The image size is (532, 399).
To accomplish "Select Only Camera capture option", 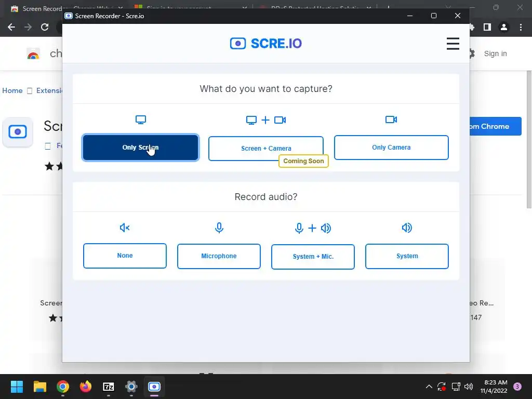I will tap(391, 147).
